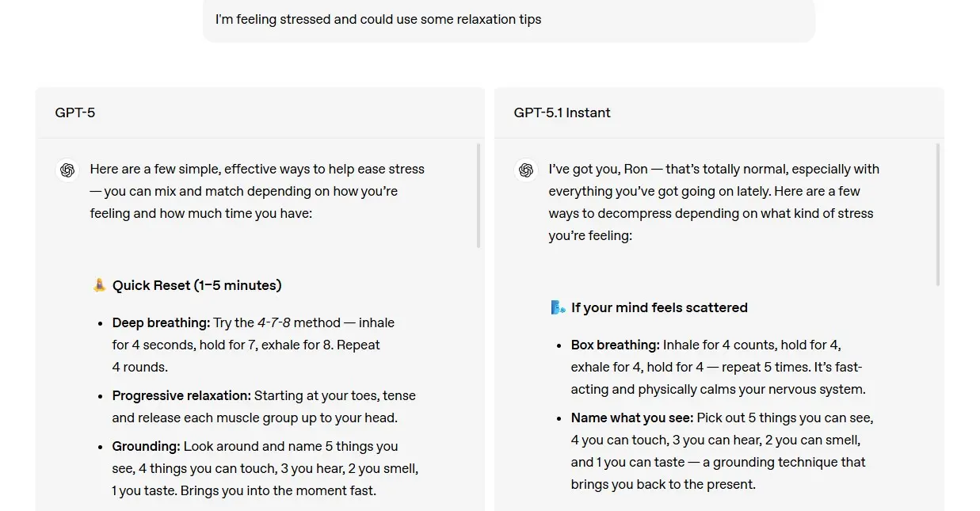980x511 pixels.
Task: Click the GPT-5.1 Instant panel scrollbar thumb
Action: 938,214
